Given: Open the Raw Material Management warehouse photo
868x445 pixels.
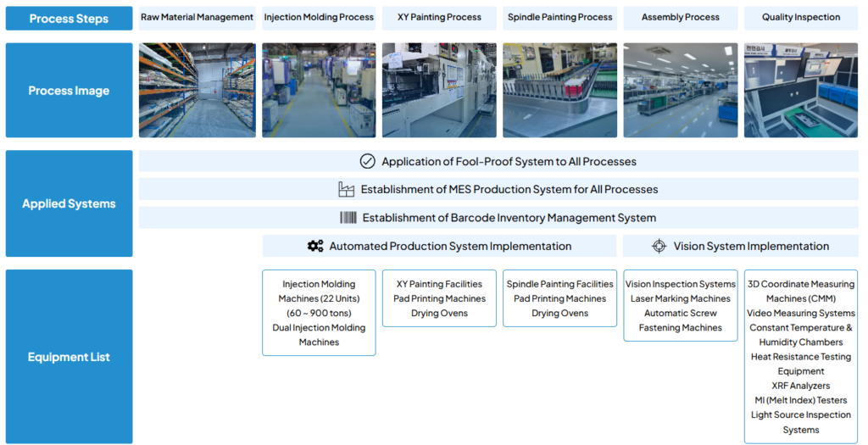Looking at the screenshot, I should point(198,91).
